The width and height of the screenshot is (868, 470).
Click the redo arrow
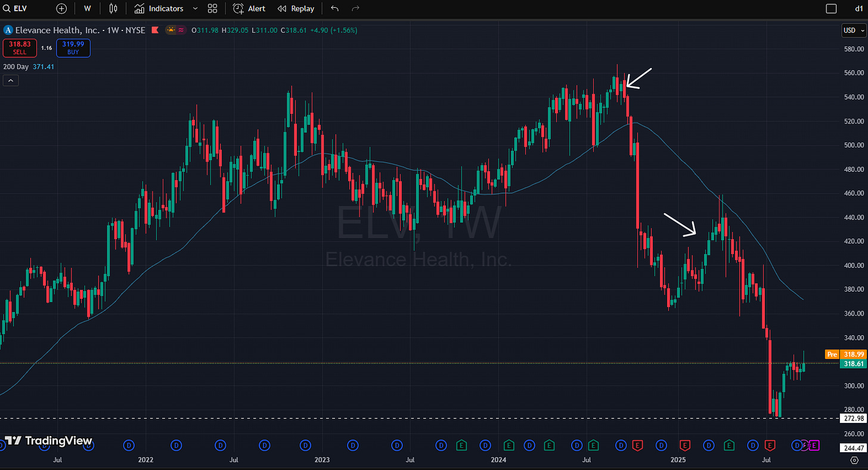tap(356, 9)
